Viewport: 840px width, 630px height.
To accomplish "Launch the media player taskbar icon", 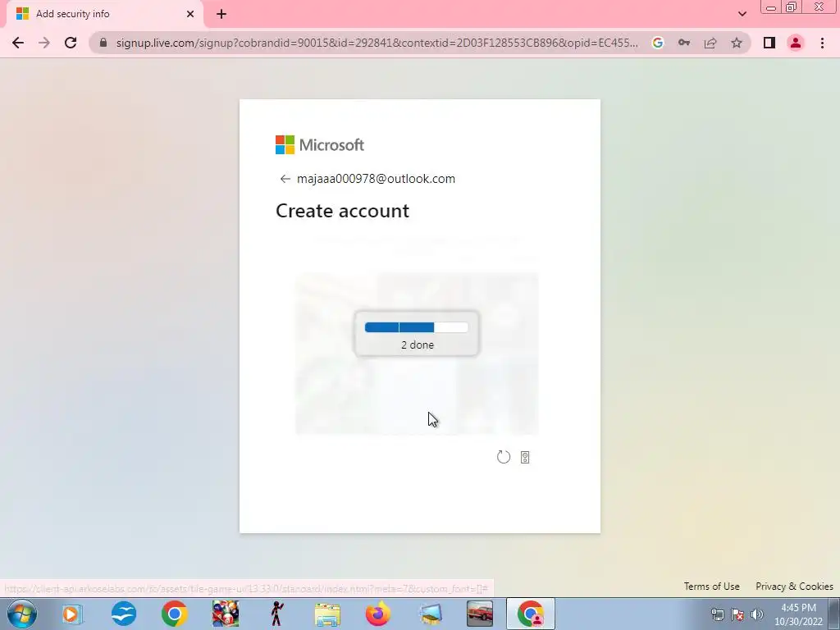I will click(72, 614).
